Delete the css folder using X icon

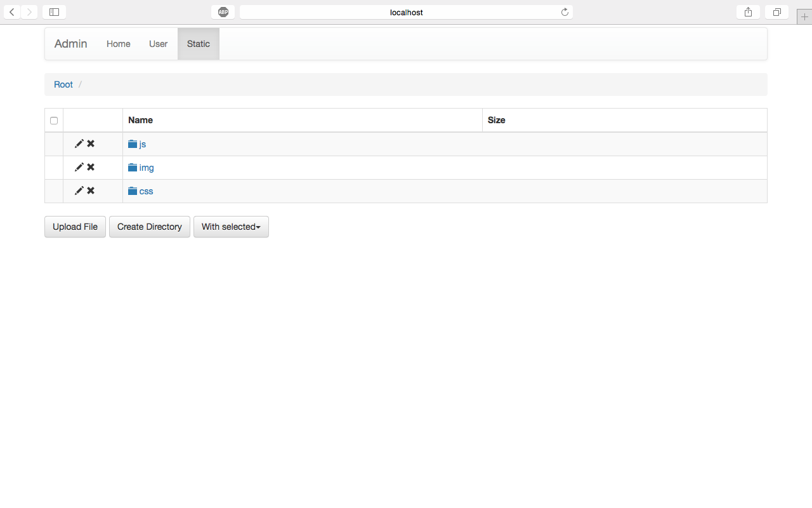91,191
